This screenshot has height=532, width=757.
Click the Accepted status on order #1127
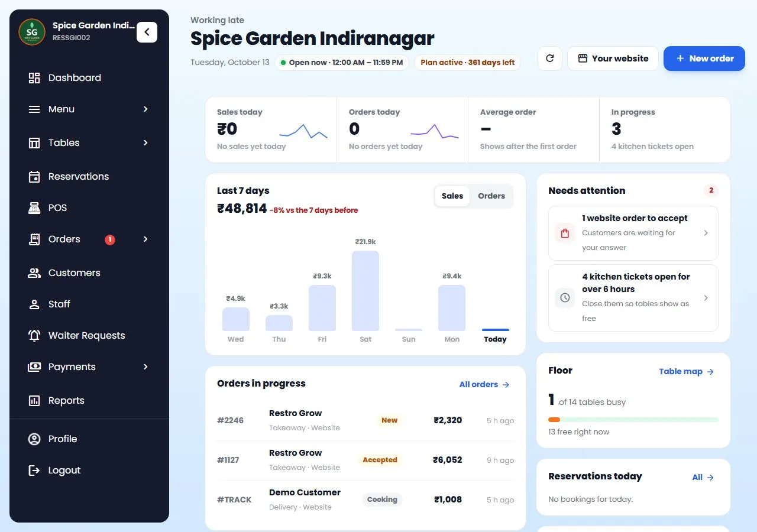point(380,460)
